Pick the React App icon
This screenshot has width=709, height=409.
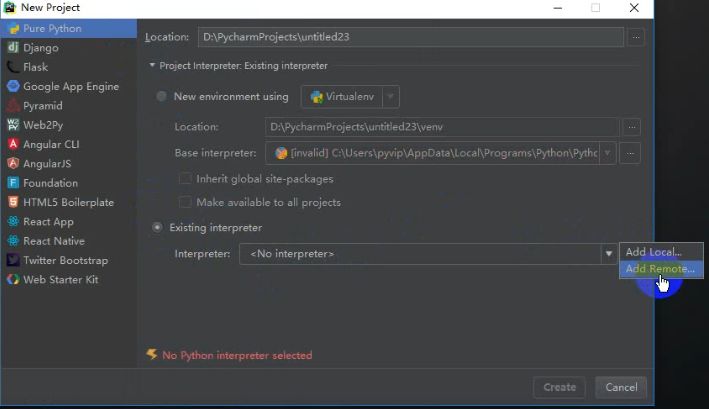pos(13,221)
